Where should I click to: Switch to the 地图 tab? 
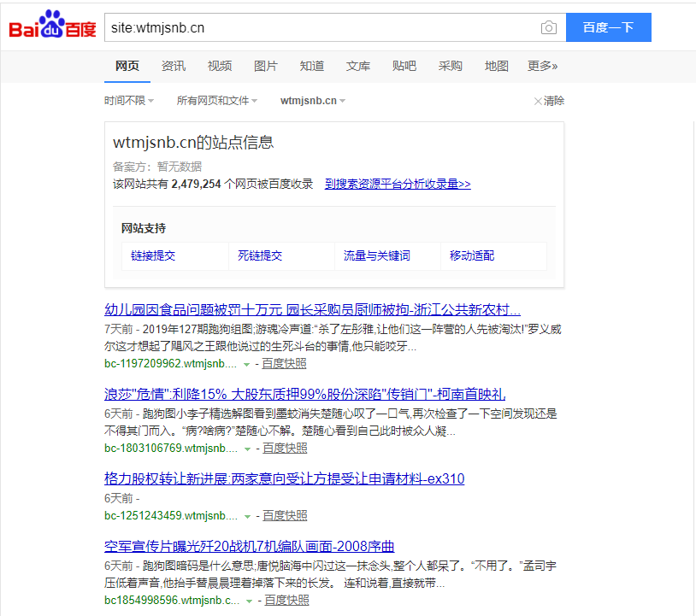(497, 66)
